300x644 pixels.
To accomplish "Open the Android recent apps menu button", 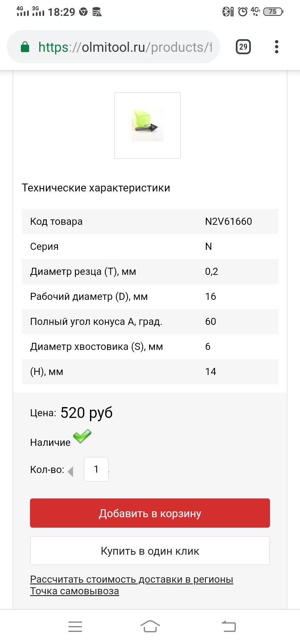I will point(75,626).
